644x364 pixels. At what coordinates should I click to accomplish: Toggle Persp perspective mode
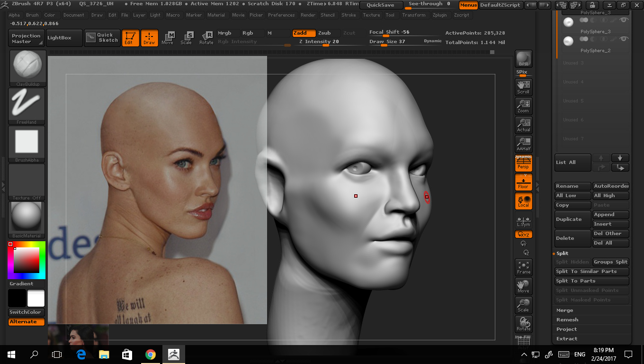coord(523,163)
